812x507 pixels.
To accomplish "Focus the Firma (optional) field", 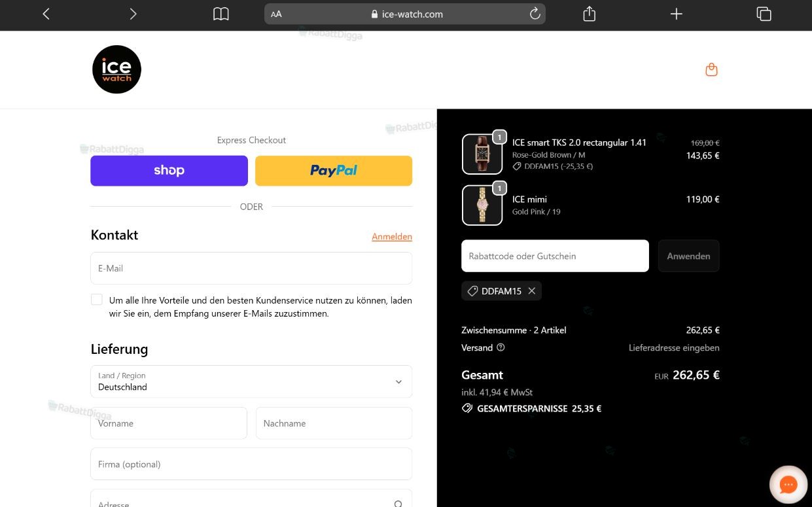I will (x=251, y=464).
